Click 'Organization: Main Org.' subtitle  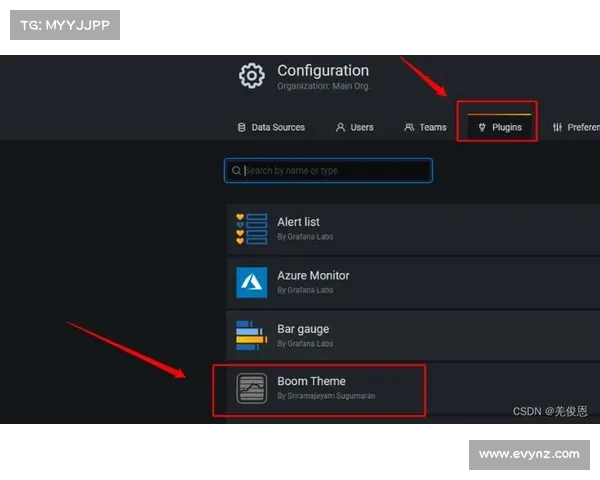[x=324, y=86]
